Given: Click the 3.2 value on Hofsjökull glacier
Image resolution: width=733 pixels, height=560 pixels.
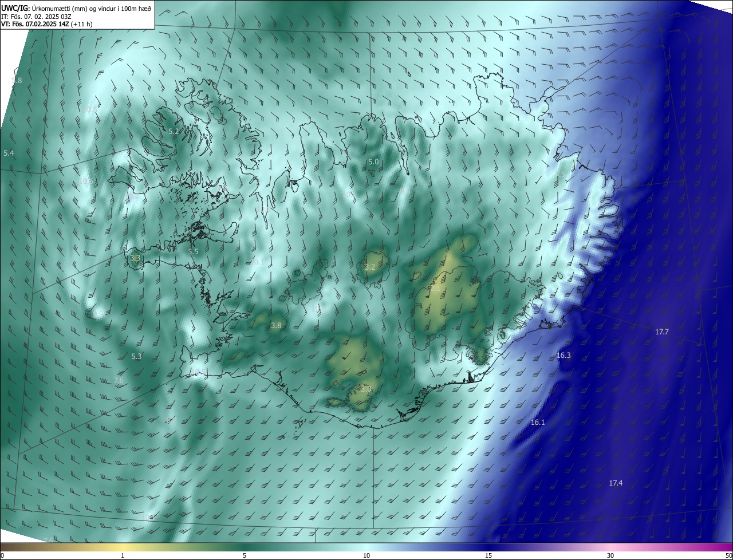Looking at the screenshot, I should point(370,267).
